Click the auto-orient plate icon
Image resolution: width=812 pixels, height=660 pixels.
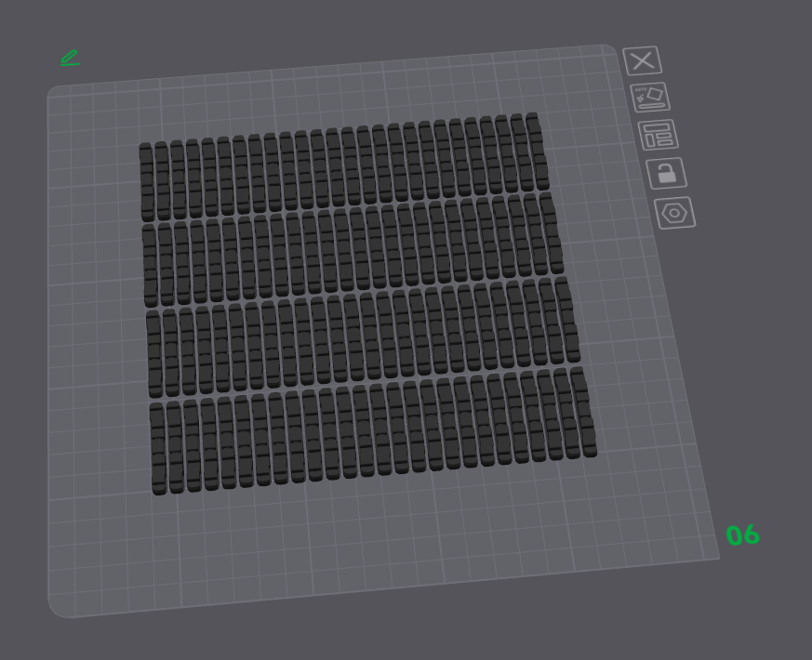[650, 98]
